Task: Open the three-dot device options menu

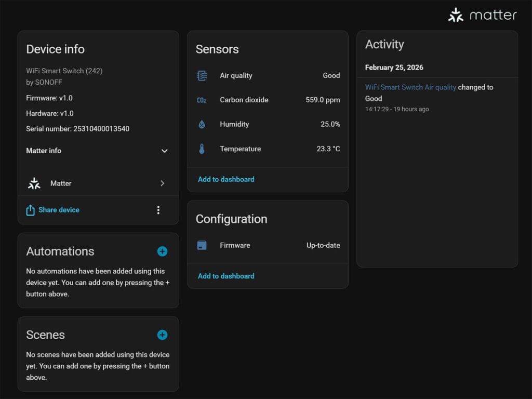Action: pos(158,210)
